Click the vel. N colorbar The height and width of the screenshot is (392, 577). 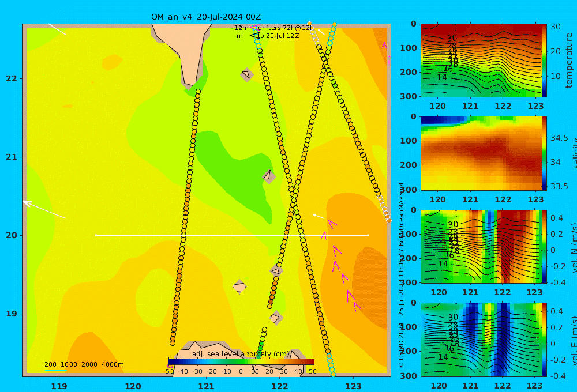pyautogui.click(x=545, y=246)
